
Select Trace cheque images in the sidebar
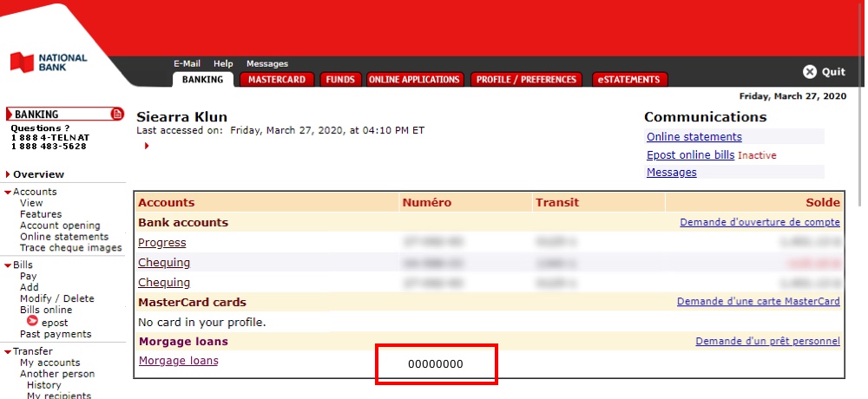pyautogui.click(x=71, y=247)
